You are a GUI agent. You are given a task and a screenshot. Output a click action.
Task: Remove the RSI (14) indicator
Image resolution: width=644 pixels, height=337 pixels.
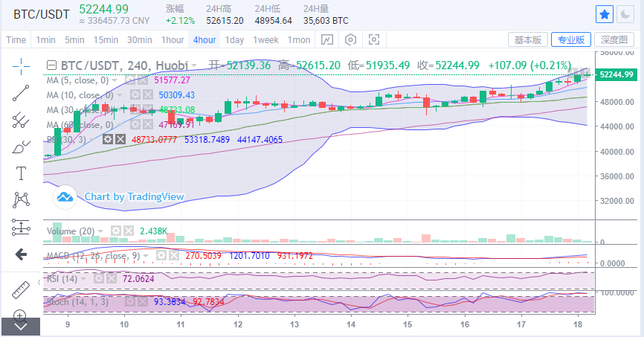tap(112, 279)
